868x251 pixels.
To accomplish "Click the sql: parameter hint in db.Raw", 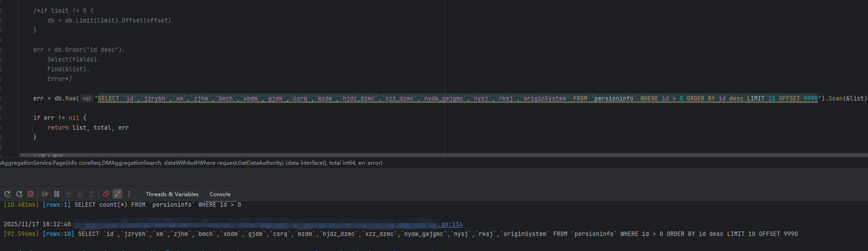I will tap(87, 98).
